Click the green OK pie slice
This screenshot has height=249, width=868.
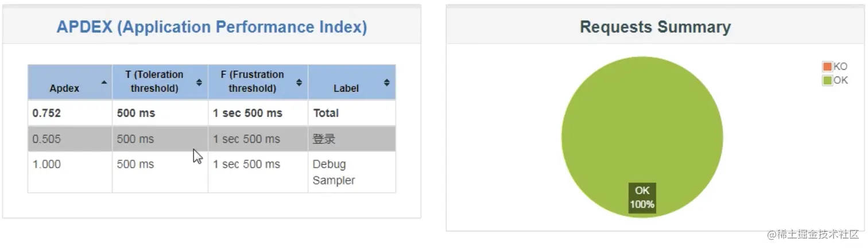642,126
